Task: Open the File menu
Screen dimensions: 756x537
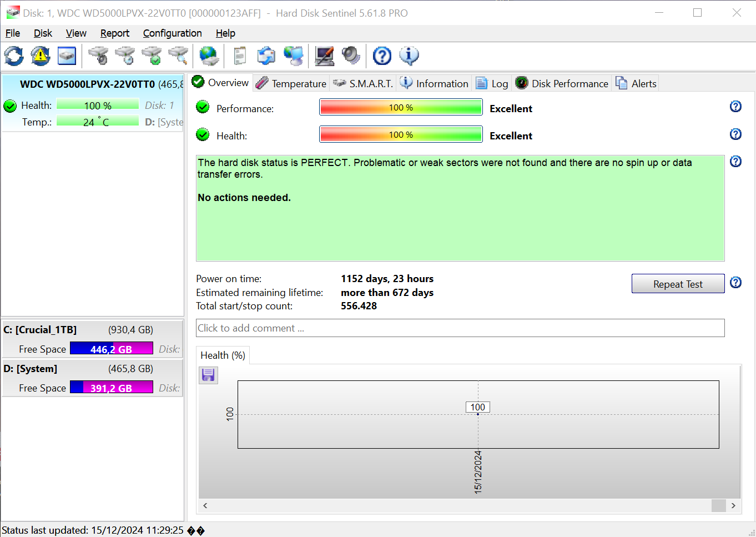Action: (13, 33)
